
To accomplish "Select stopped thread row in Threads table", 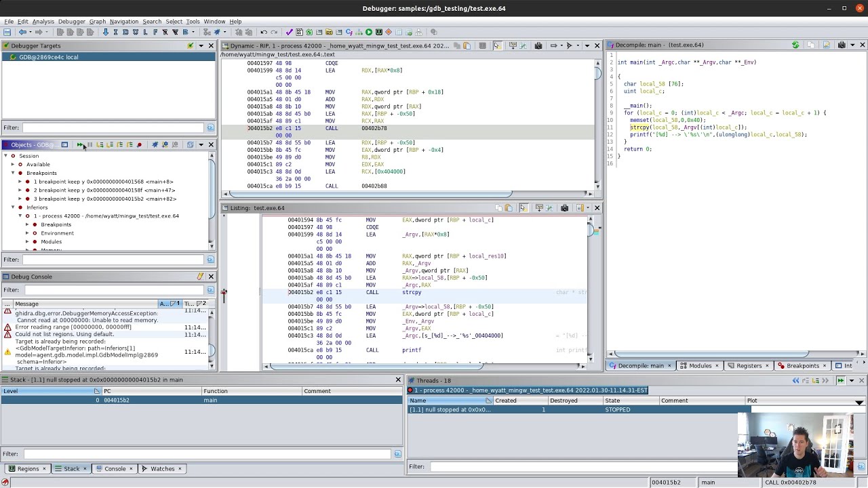I will point(573,410).
